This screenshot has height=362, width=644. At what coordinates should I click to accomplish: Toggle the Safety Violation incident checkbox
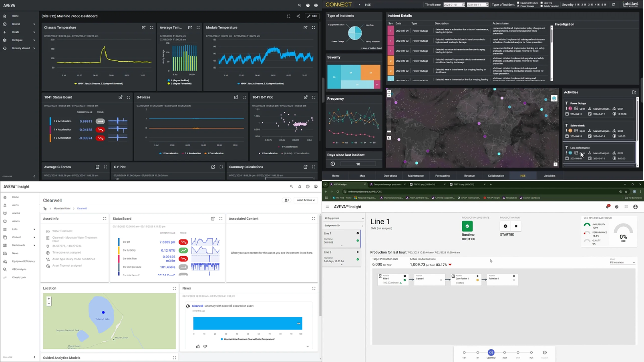tap(541, 6)
